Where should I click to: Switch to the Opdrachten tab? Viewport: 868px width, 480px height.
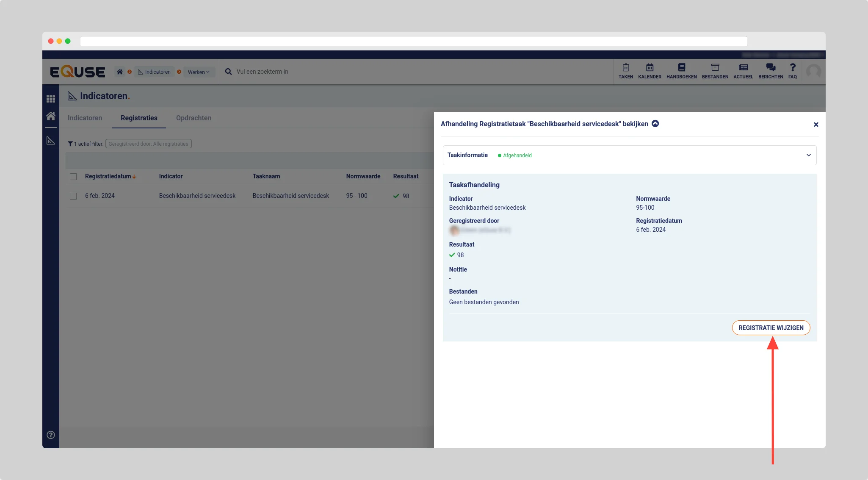click(194, 118)
